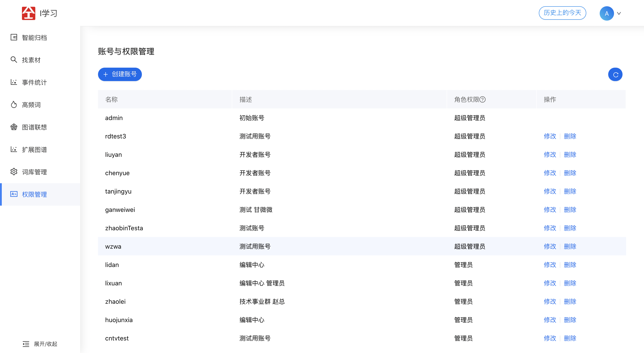Image resolution: width=644 pixels, height=353 pixels.
Task: Click the I学习 red logo icon
Action: point(28,13)
